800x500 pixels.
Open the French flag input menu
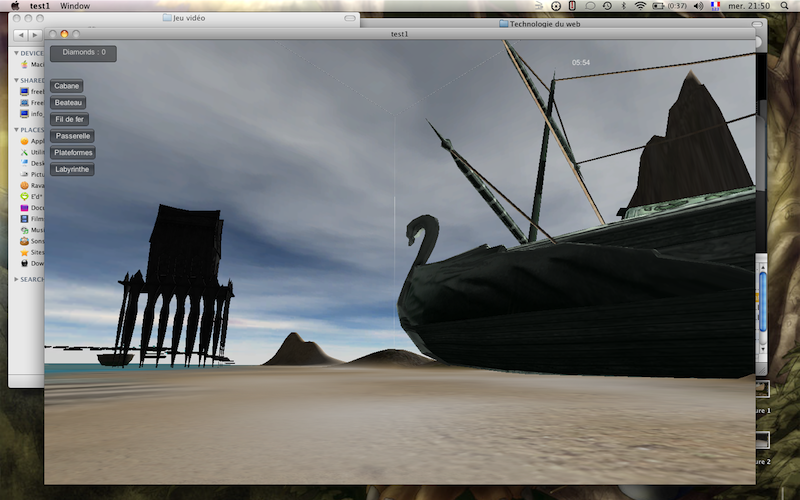coord(715,6)
